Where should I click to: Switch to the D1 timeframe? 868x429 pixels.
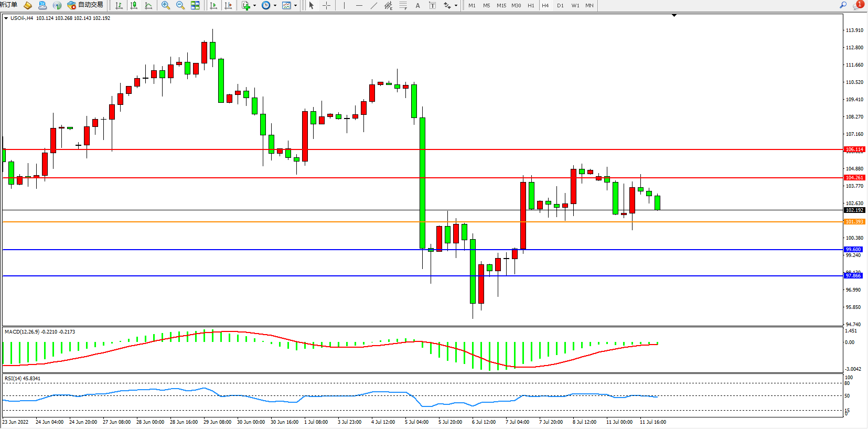click(560, 5)
